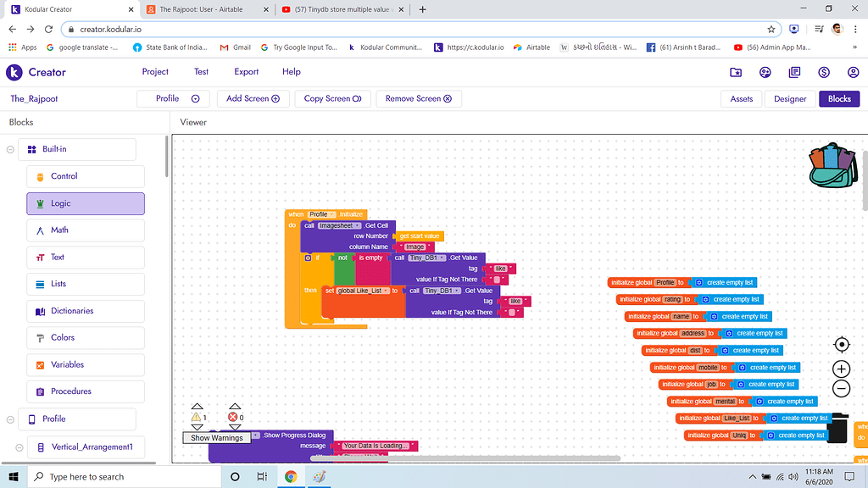
Task: Collapse the Vertical_Arrangement1 tree node
Action: [x=19, y=447]
